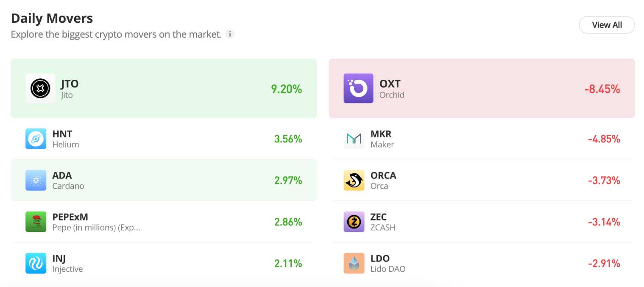Click the Jito (JTO) coin icon
This screenshot has height=287, width=644.
[40, 88]
